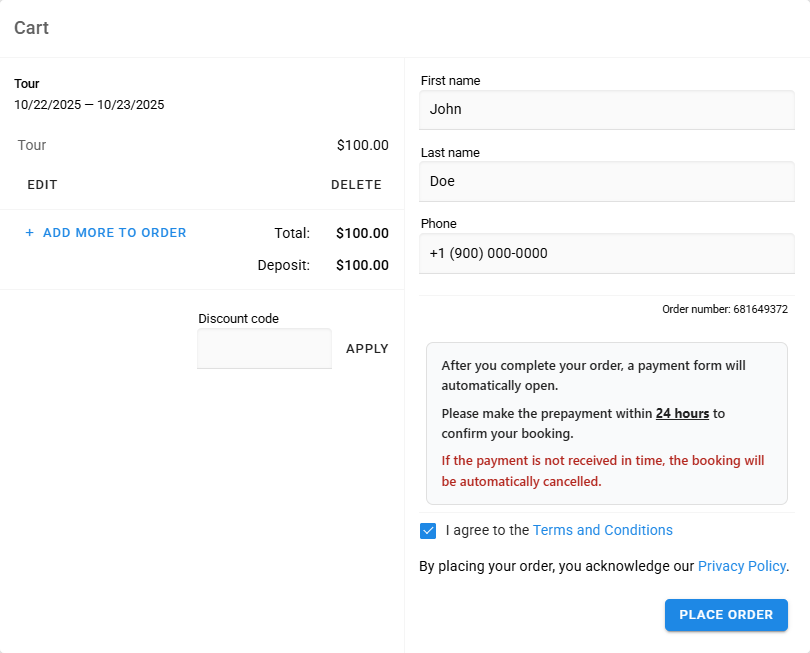The image size is (810, 653).
Task: Click the Total amount value
Action: (362, 233)
